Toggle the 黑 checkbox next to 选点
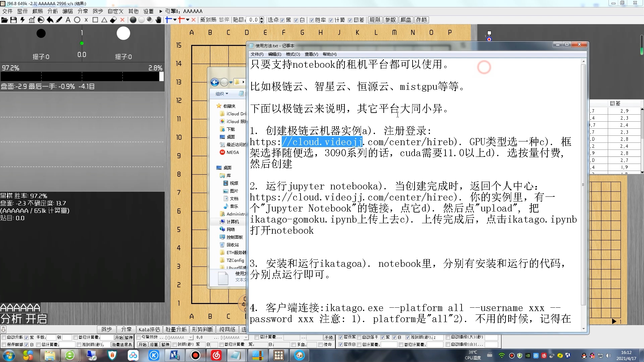This screenshot has width=644, height=362. (282, 20)
